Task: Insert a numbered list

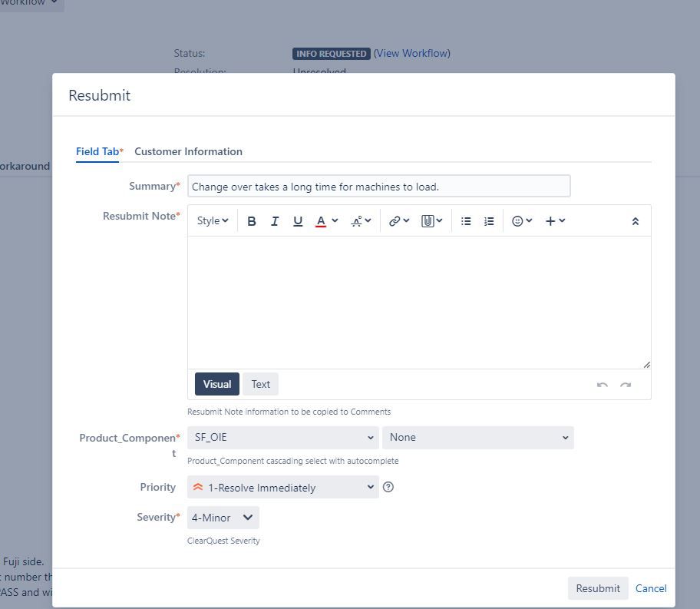Action: [489, 221]
